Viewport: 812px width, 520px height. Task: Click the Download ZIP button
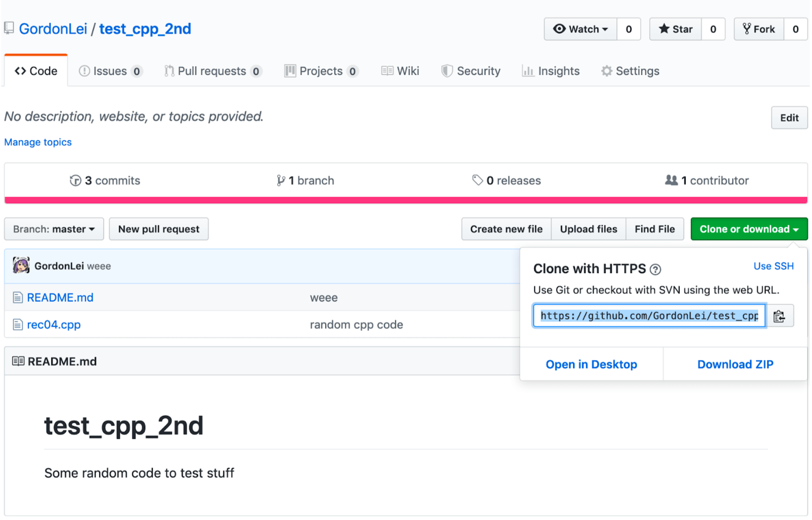point(735,364)
